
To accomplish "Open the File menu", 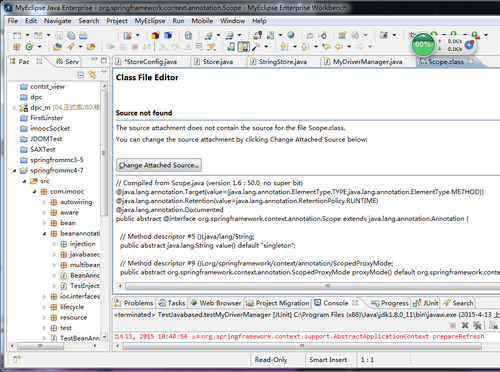I will [x=13, y=21].
